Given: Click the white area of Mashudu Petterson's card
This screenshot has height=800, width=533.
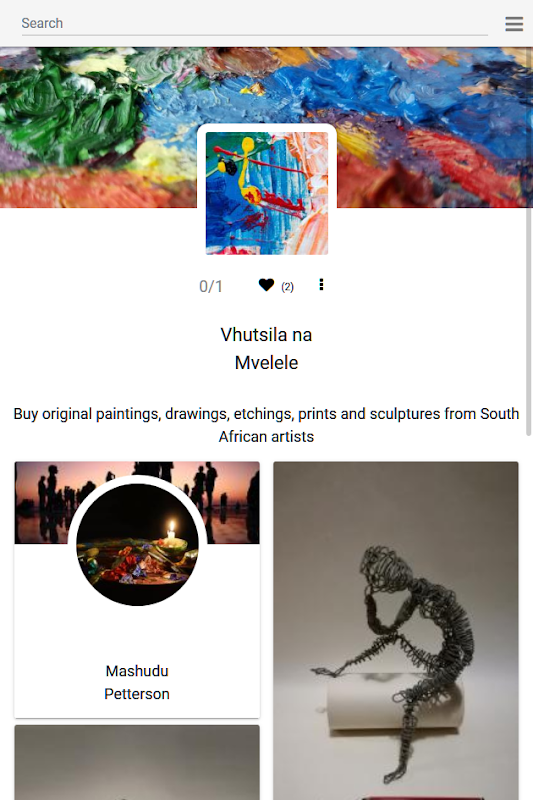Looking at the screenshot, I should tap(137, 633).
